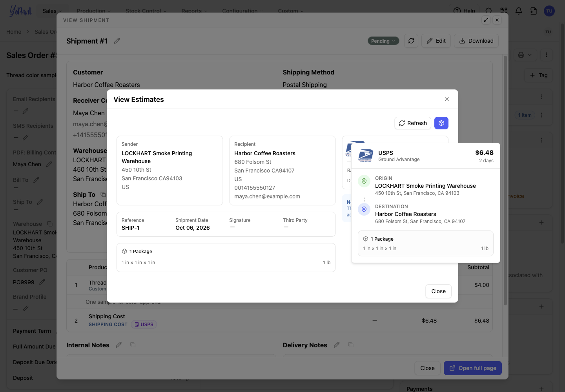
Task: Edit the Shipment #1 title pencil icon
Action: 117,41
